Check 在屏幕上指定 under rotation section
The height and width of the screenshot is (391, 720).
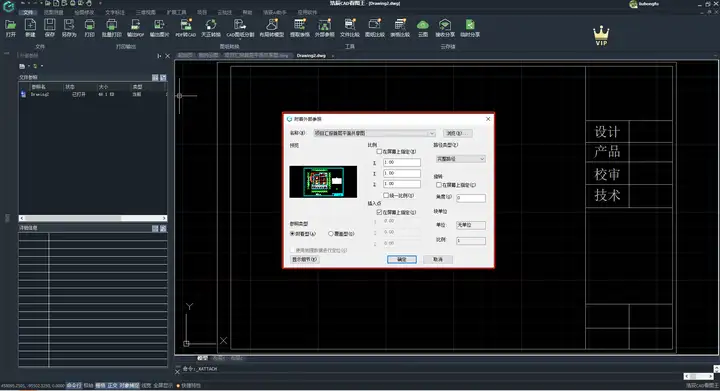(x=439, y=185)
